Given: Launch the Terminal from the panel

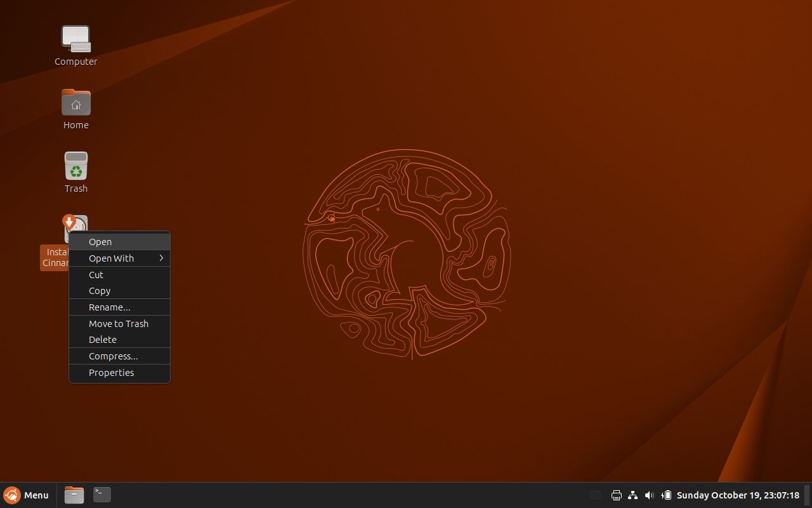Looking at the screenshot, I should 102,495.
